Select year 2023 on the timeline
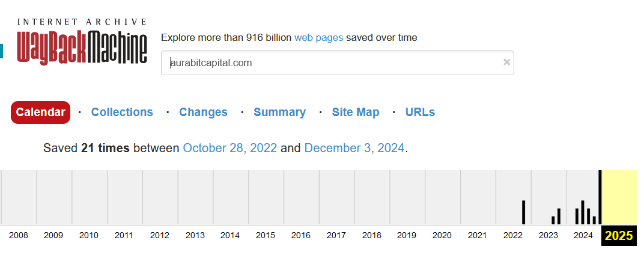Image resolution: width=644 pixels, height=258 pixels. point(548,235)
